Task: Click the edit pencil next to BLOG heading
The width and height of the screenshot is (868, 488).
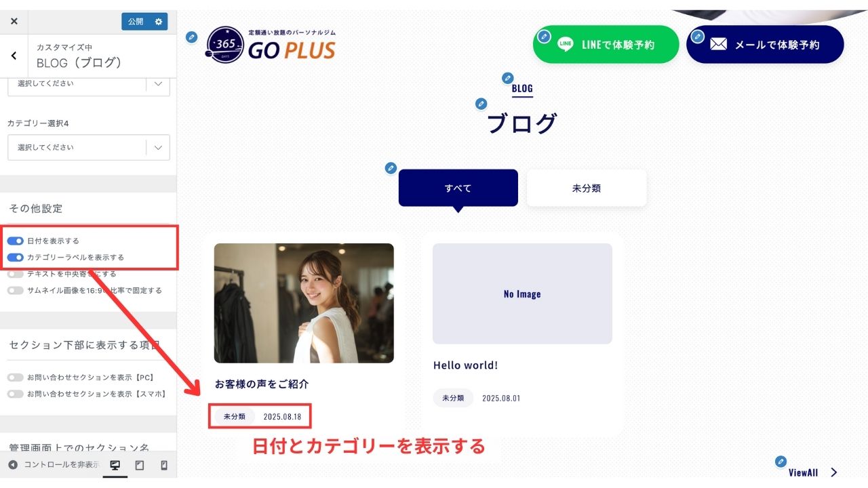Action: click(507, 78)
